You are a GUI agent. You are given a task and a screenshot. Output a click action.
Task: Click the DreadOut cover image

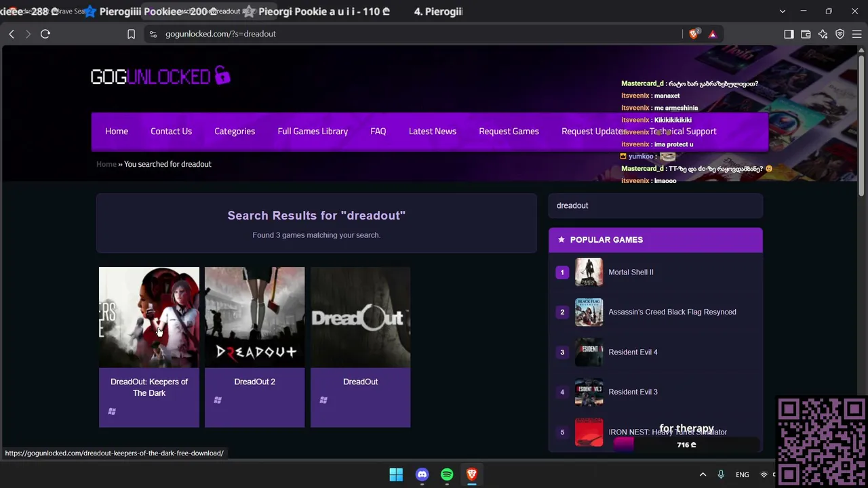pos(360,317)
